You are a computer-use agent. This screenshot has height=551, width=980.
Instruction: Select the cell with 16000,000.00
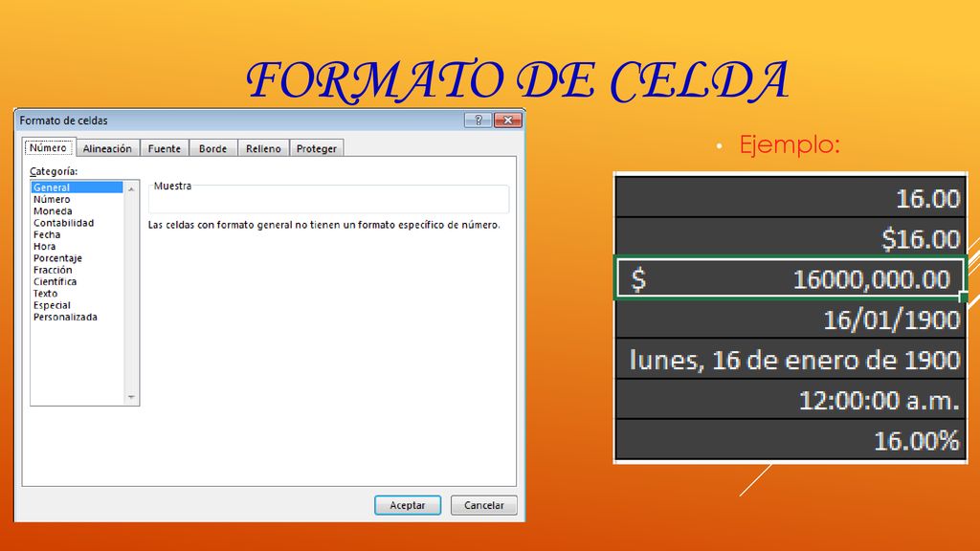(791, 278)
